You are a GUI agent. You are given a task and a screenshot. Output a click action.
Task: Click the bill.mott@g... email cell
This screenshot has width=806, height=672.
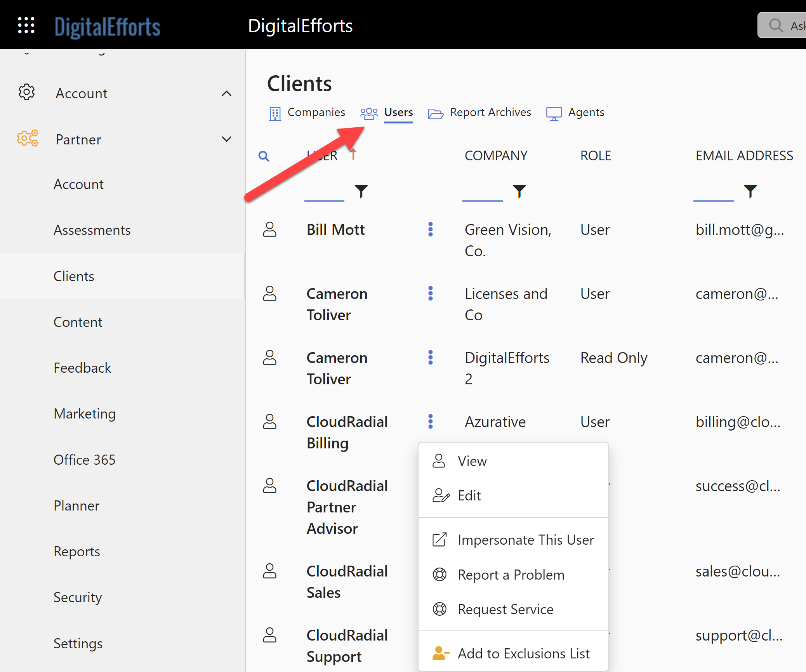pos(740,230)
